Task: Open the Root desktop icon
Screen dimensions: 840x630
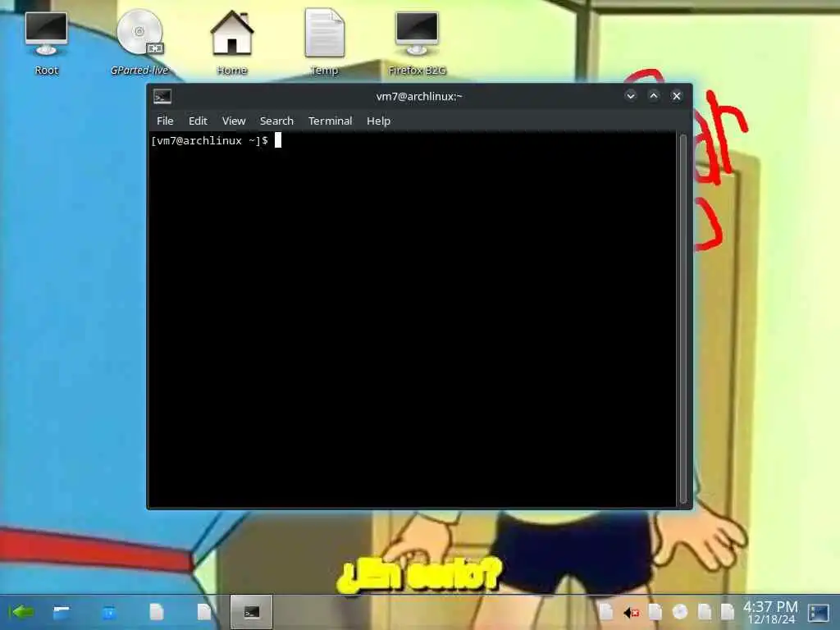Action: (x=47, y=43)
